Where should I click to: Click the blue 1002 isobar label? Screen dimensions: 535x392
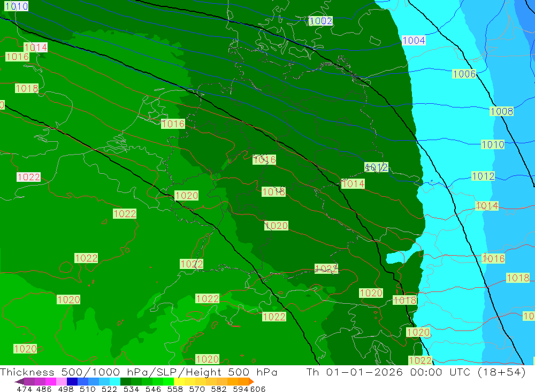click(x=320, y=21)
